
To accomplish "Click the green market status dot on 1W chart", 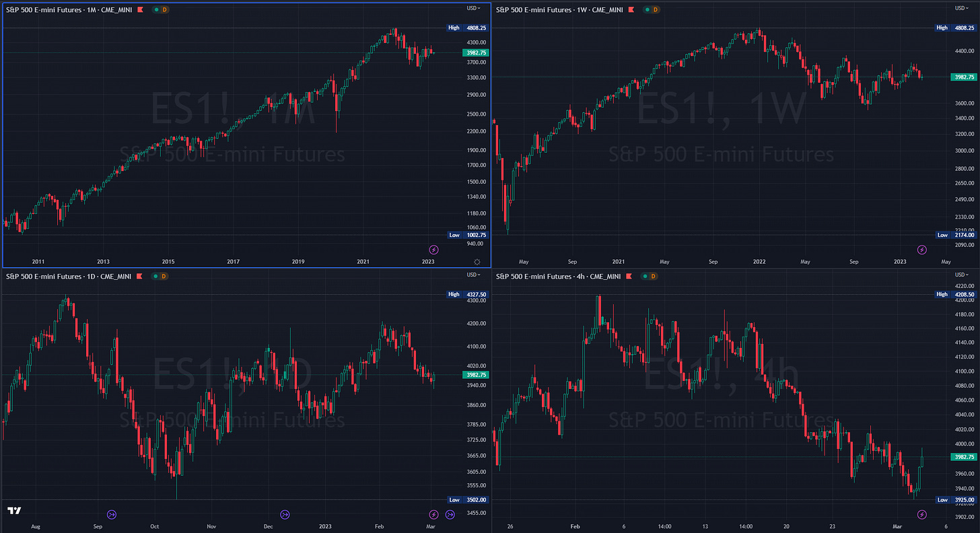I will 646,10.
